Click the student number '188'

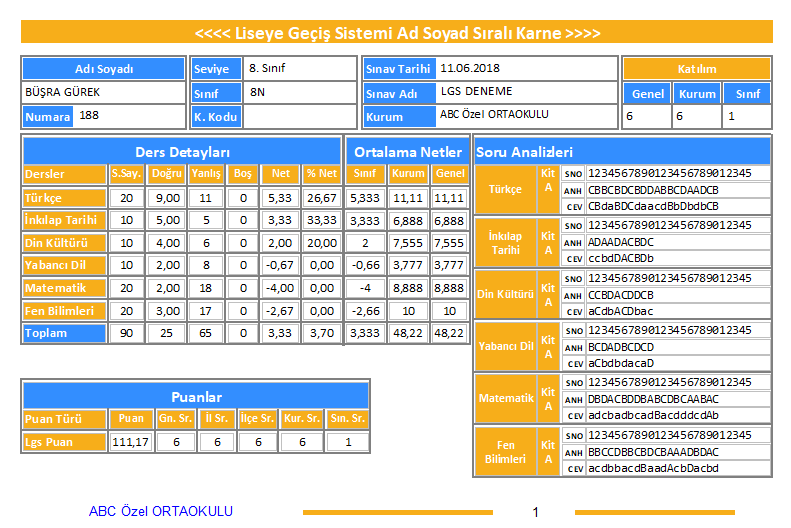coord(89,115)
